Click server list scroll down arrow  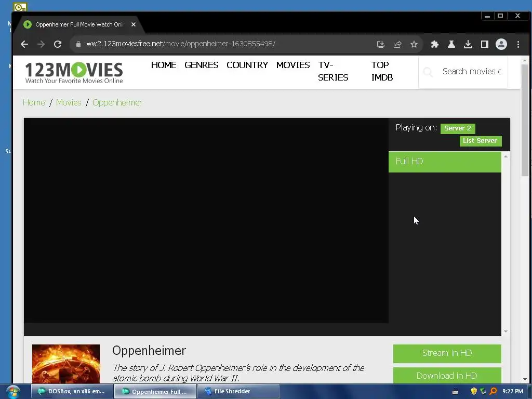point(506,331)
